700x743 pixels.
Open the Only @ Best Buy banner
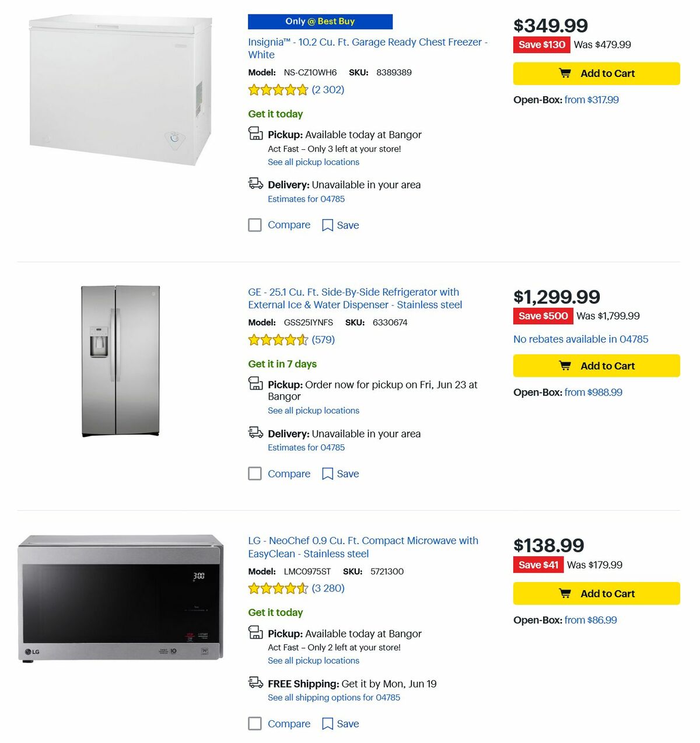pyautogui.click(x=321, y=21)
